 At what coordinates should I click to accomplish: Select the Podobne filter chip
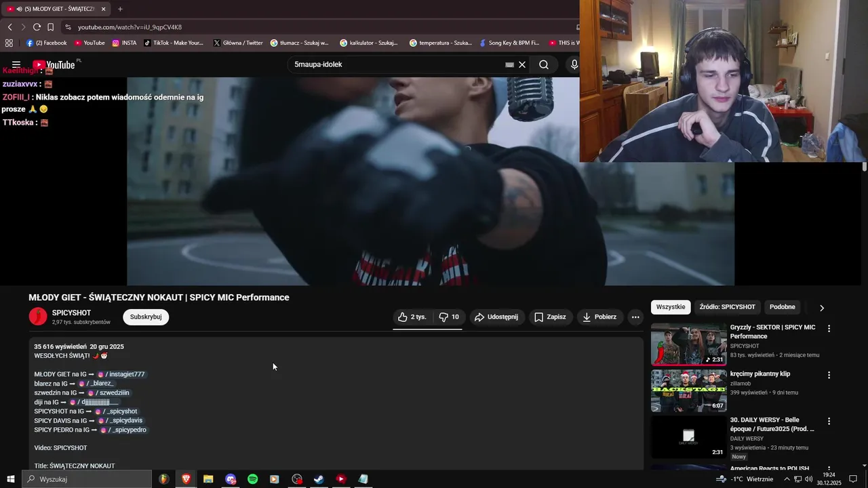coord(783,307)
